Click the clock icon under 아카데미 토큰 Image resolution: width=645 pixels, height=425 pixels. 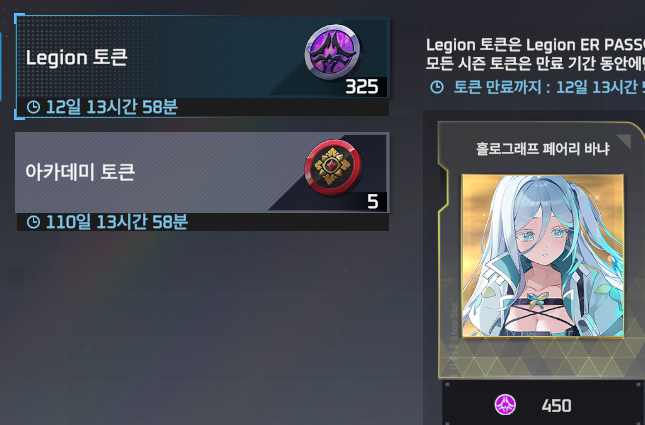point(33,222)
